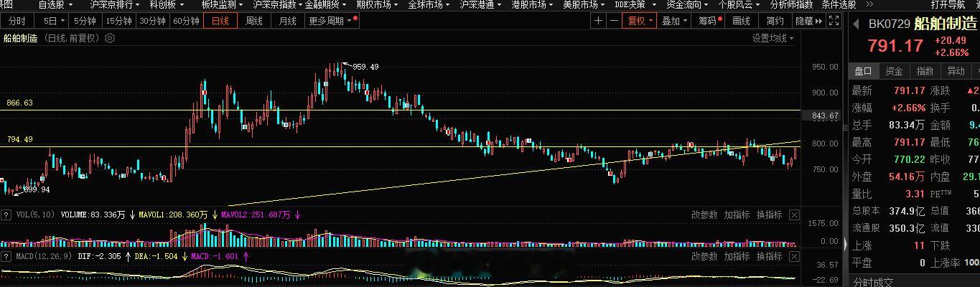
Task: Open 沪深京指数 menu
Action: pyautogui.click(x=277, y=4)
